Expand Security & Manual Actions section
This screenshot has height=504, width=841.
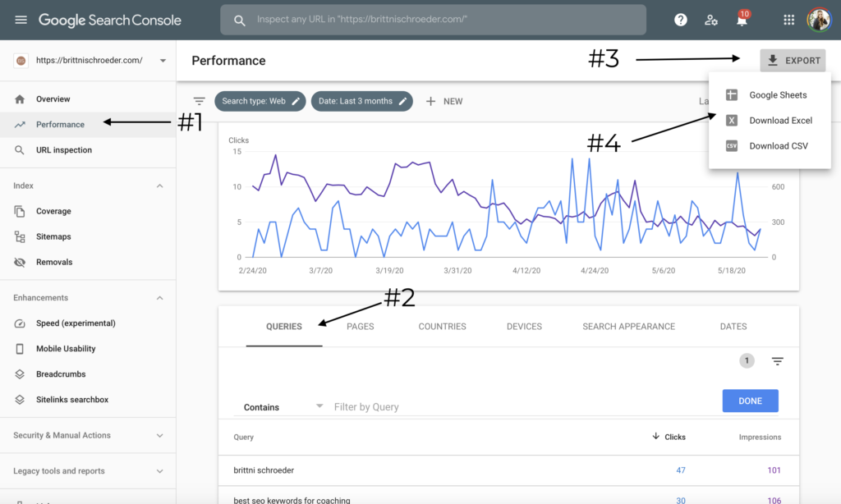(160, 436)
